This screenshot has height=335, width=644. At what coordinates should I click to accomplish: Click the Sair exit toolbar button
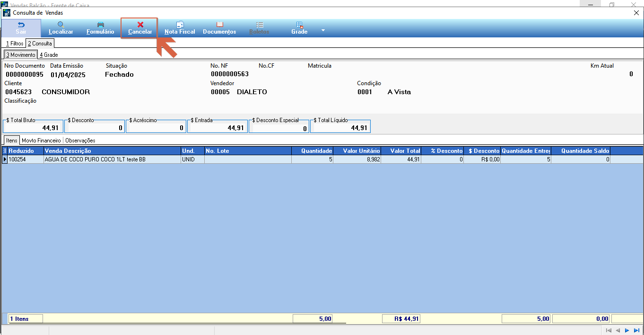click(x=21, y=28)
